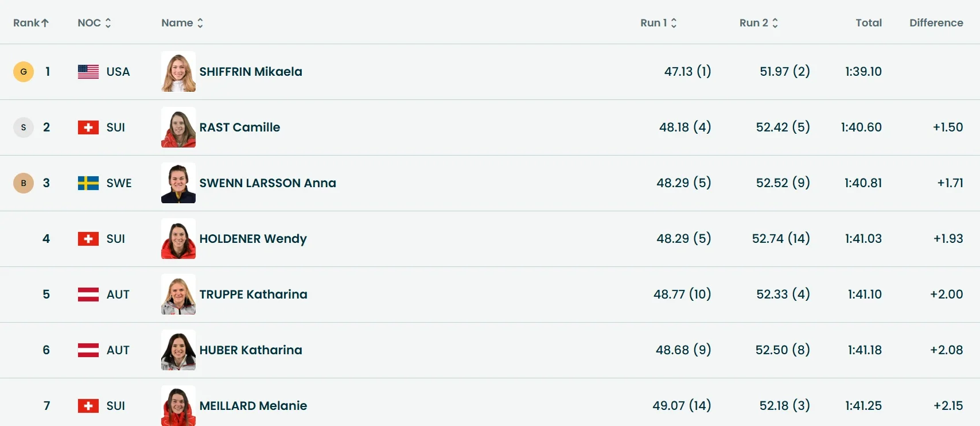Screen dimensions: 980x426
Task: Click Austria flag beside Truppe Katharina
Action: (x=88, y=295)
